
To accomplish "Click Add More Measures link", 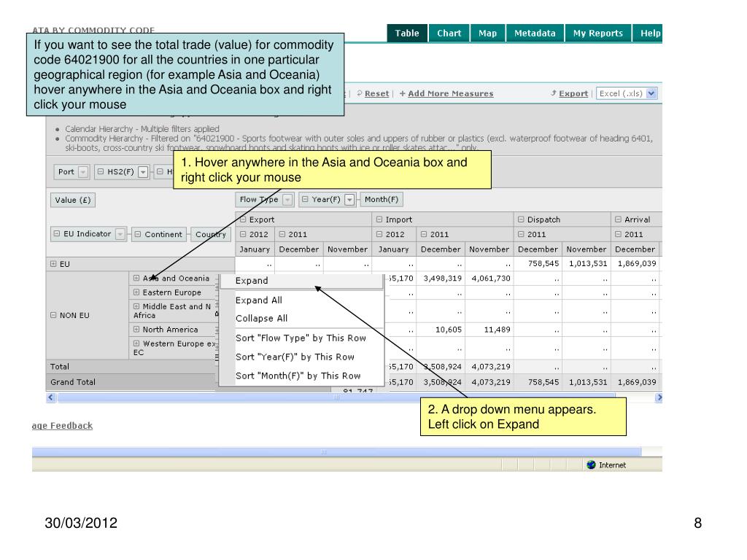I will pos(450,94).
